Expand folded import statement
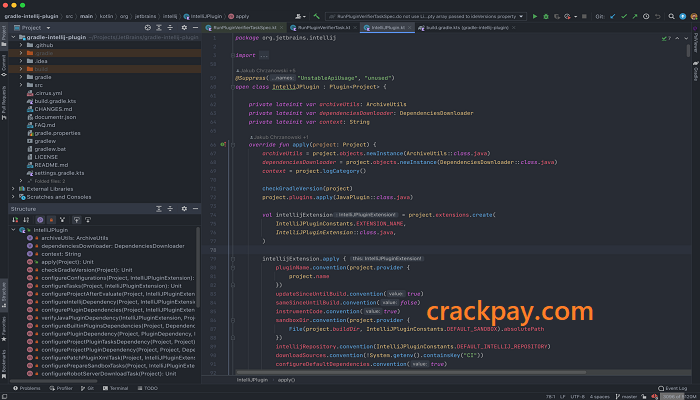 click(263, 55)
